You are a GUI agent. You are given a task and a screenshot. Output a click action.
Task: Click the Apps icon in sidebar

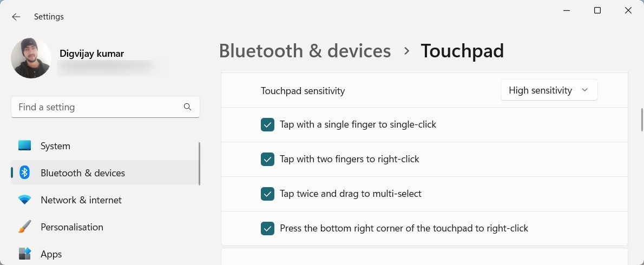click(x=24, y=254)
